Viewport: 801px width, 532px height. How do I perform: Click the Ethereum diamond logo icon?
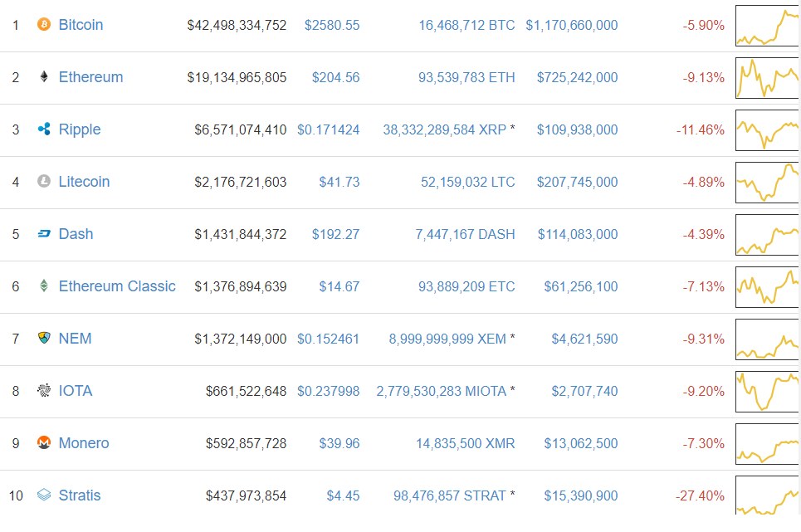tap(44, 77)
